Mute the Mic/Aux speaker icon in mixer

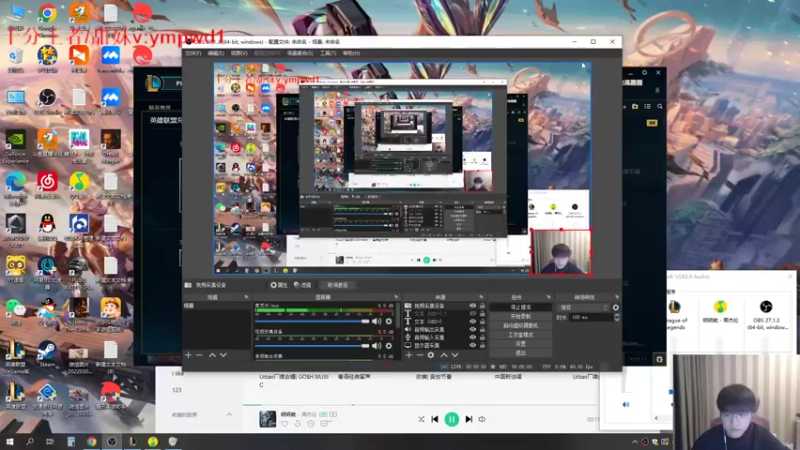377,321
